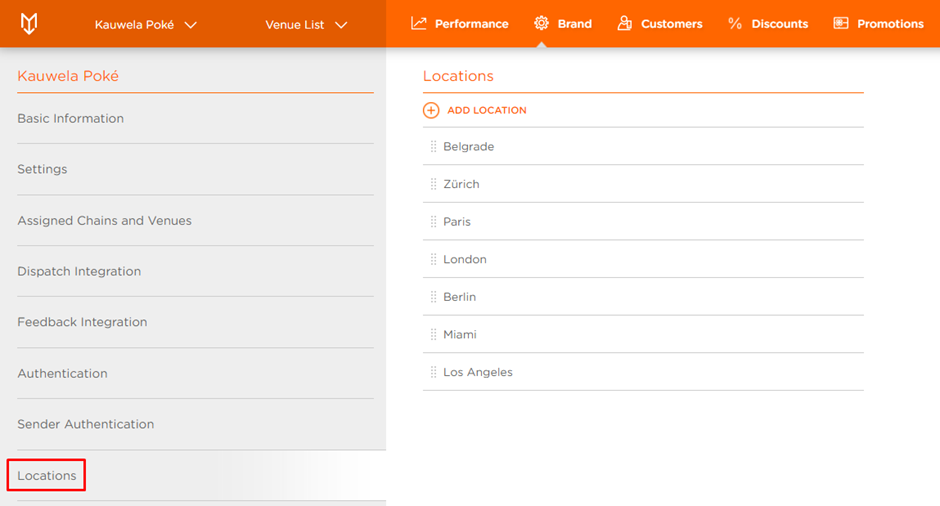Open the Zürich location

[x=643, y=184]
